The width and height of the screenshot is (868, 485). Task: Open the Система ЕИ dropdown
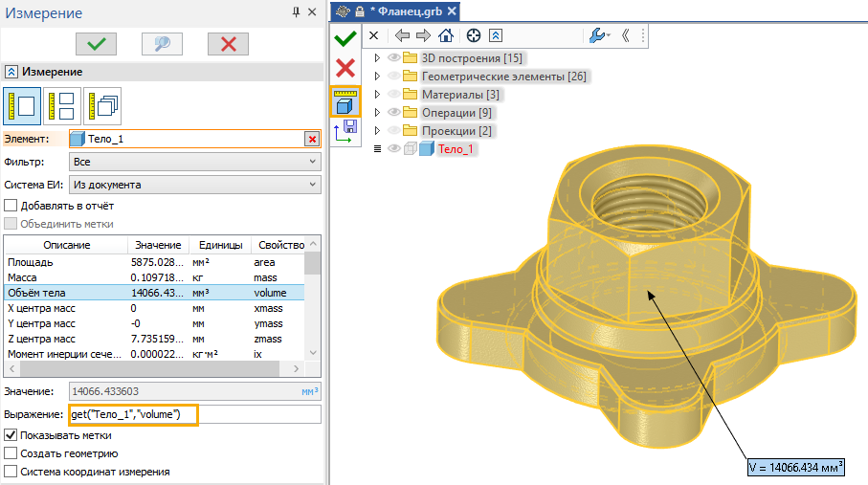[x=194, y=185]
